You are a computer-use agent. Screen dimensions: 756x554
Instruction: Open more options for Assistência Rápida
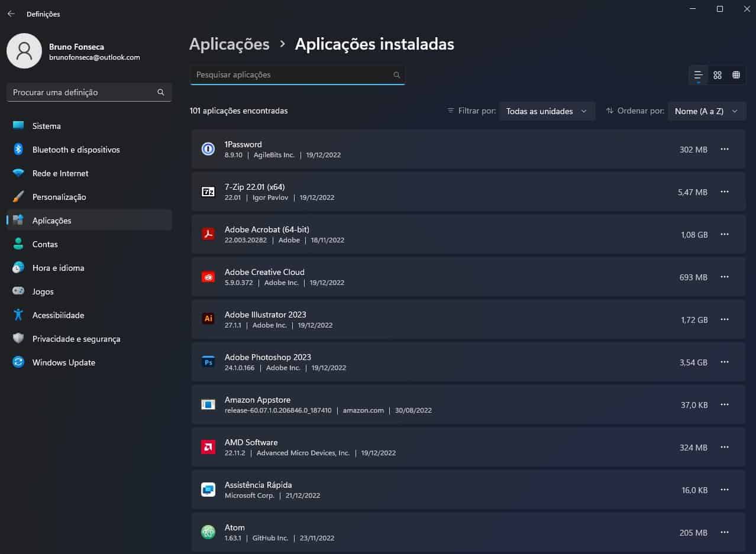(x=725, y=490)
